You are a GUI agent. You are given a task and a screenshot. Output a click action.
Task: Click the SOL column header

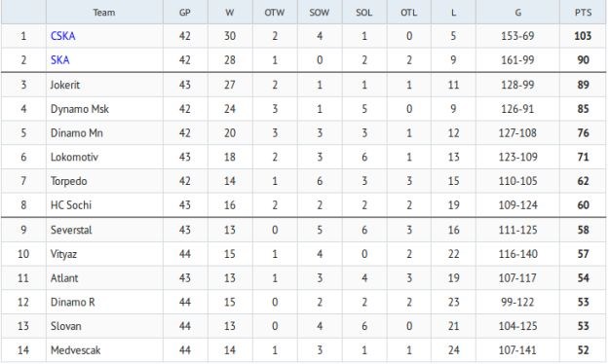tap(363, 13)
